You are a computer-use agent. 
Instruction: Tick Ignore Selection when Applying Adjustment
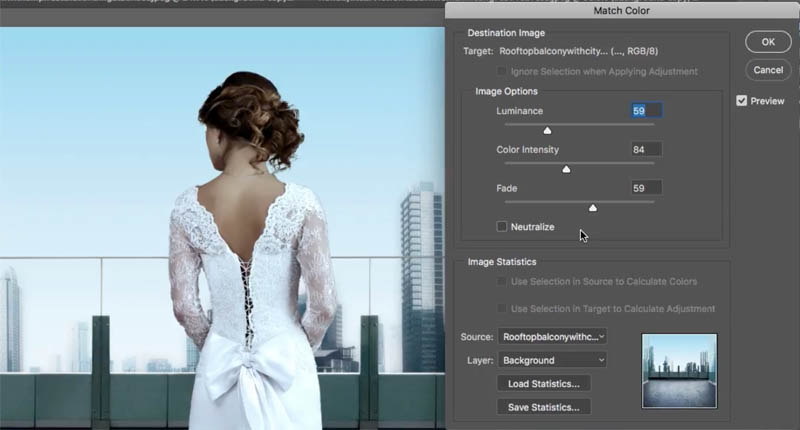502,71
